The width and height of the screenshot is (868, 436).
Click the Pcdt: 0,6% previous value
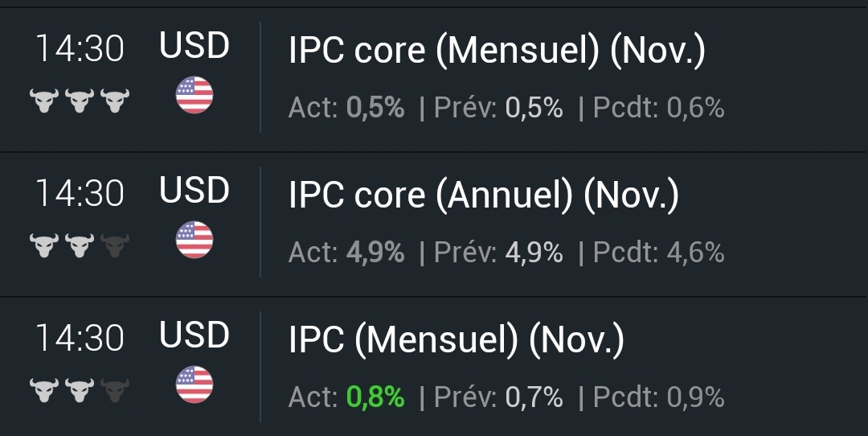[658, 107]
